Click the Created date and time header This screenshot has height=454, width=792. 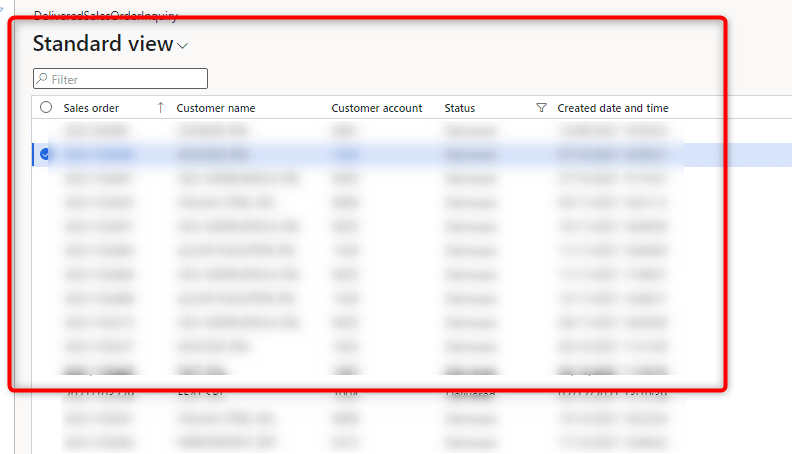[612, 108]
